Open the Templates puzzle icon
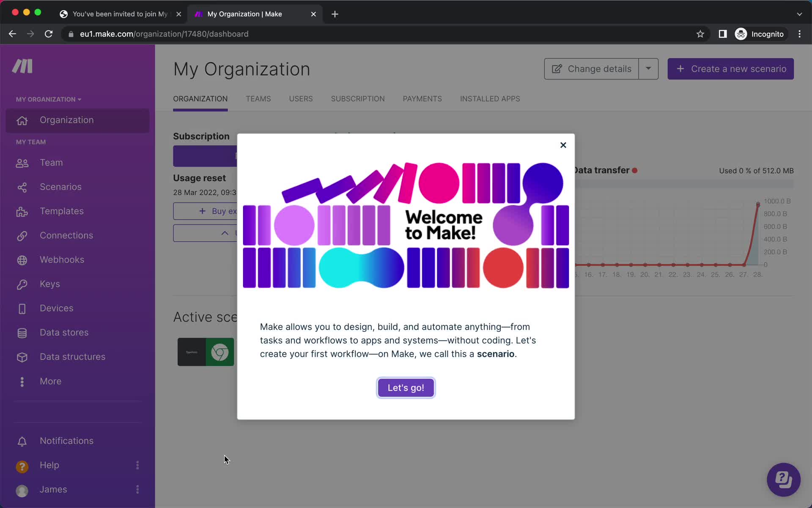 click(22, 212)
